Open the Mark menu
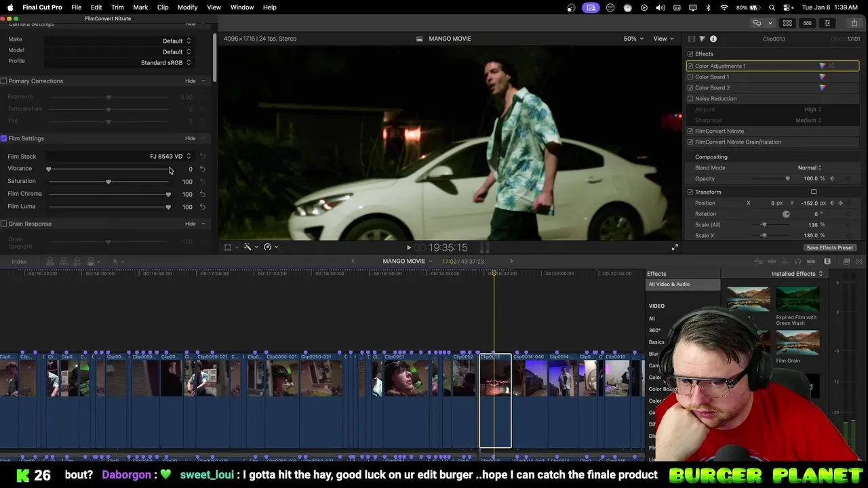 (140, 7)
